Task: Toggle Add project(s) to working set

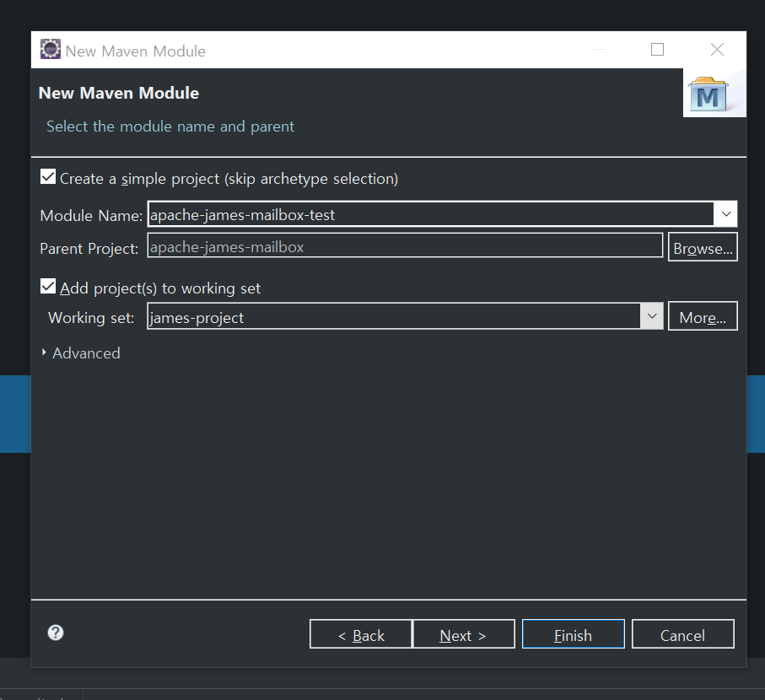Action: [x=48, y=287]
